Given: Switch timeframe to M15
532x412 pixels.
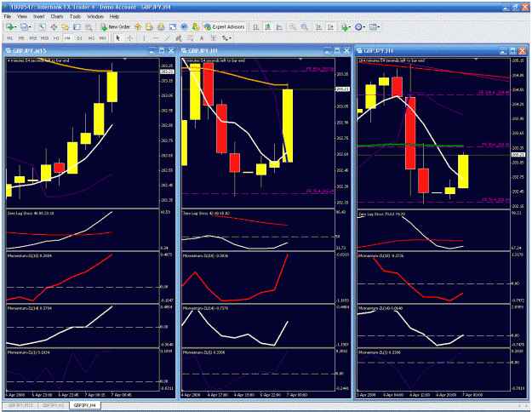Looking at the screenshot, I should [x=33, y=38].
